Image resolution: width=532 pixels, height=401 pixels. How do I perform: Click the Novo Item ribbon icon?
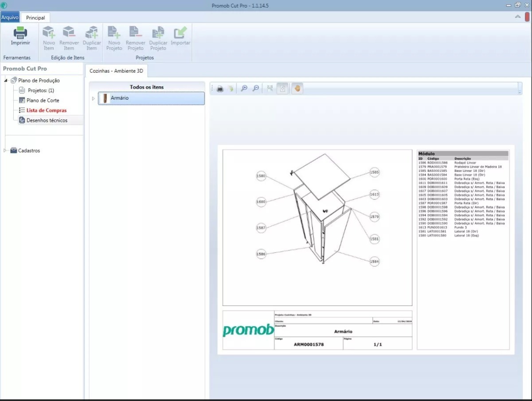[x=49, y=32]
